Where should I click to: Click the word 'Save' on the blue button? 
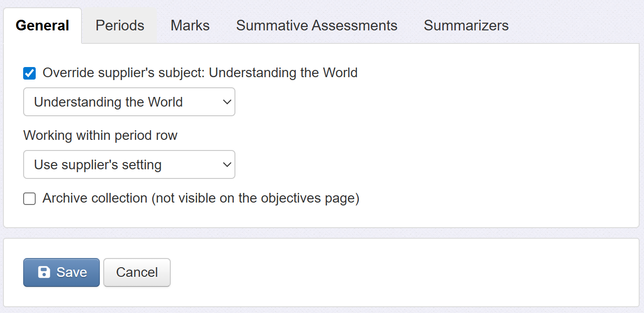click(x=71, y=272)
